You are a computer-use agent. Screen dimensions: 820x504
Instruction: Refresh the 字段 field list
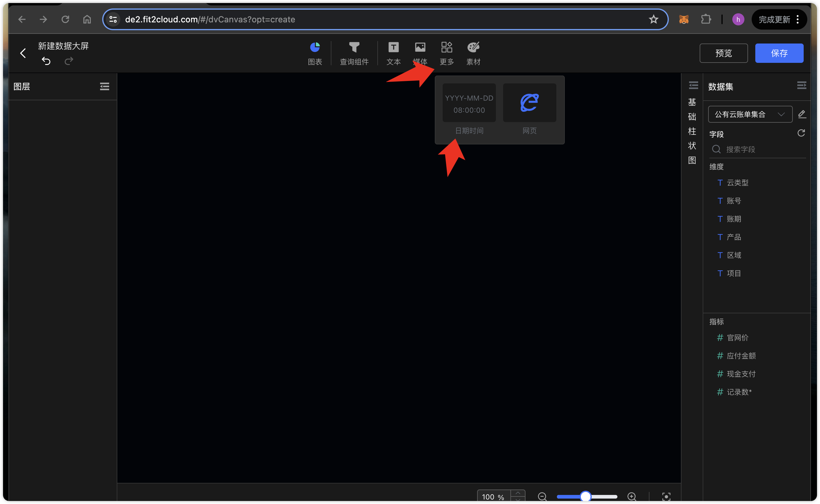801,133
